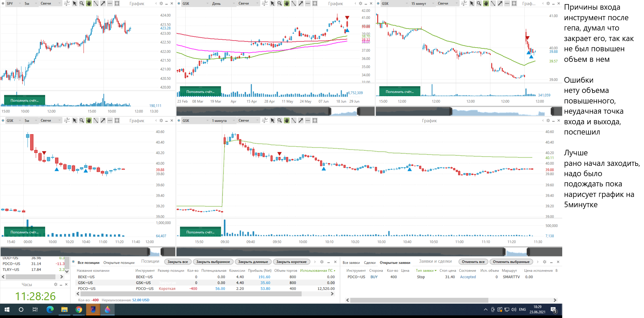Open Microsoft Edge from taskbar

50,310
